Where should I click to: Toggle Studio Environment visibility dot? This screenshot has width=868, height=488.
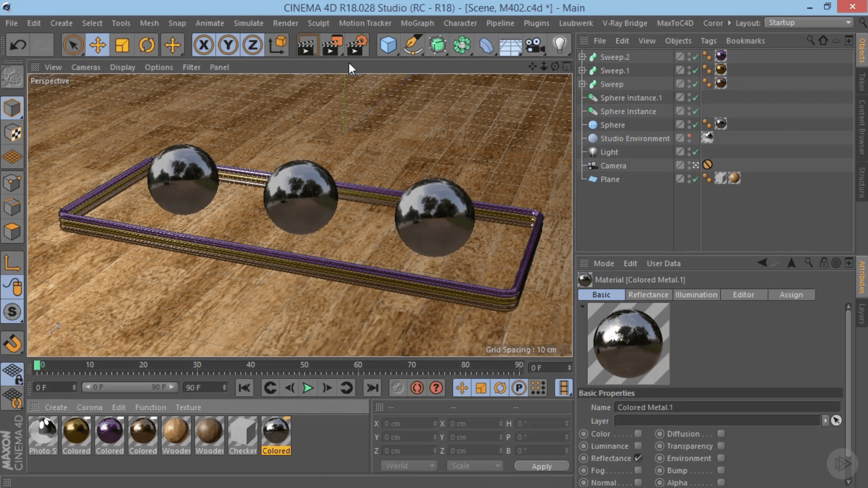(x=689, y=136)
